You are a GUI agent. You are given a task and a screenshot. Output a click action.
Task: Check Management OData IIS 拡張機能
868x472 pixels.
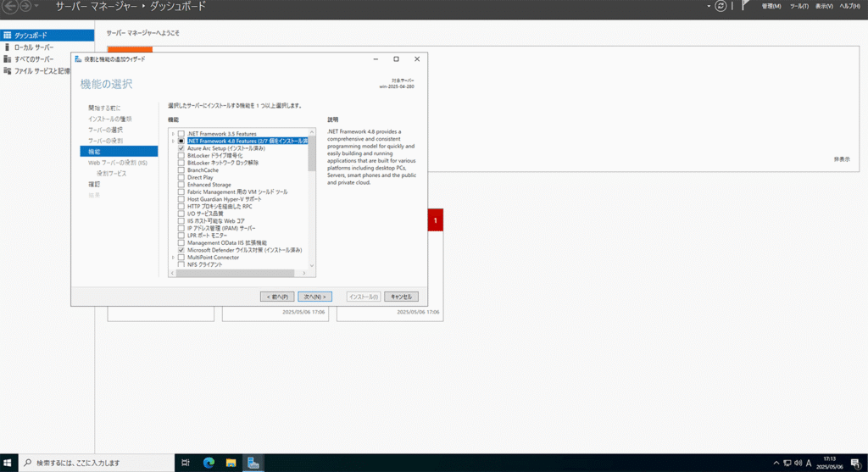181,242
